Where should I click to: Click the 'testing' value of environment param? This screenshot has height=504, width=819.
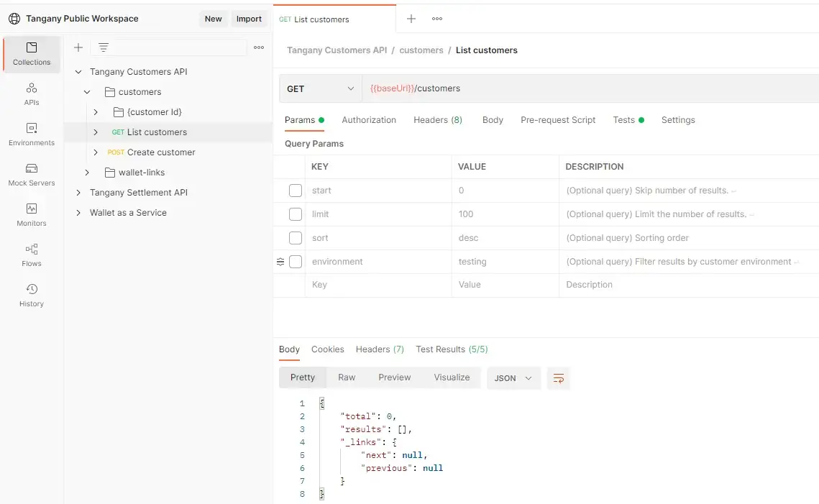[x=472, y=262]
